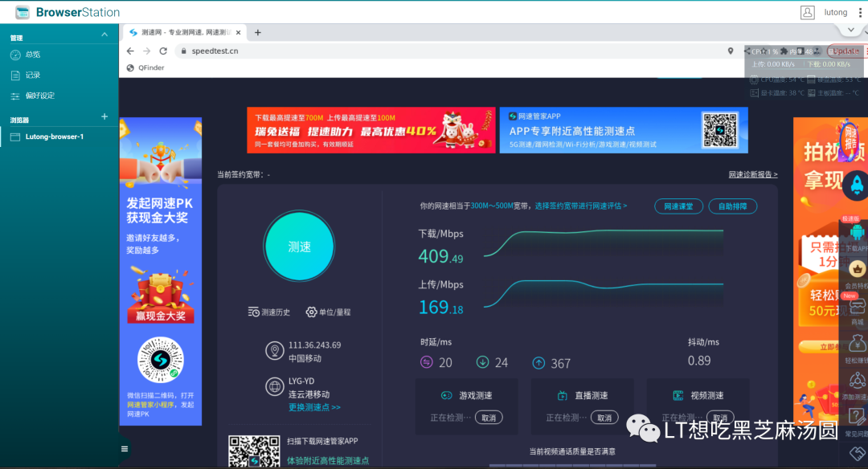This screenshot has width=868, height=469.
Task: Expand the tab list dropdown chevron
Action: coord(851,30)
